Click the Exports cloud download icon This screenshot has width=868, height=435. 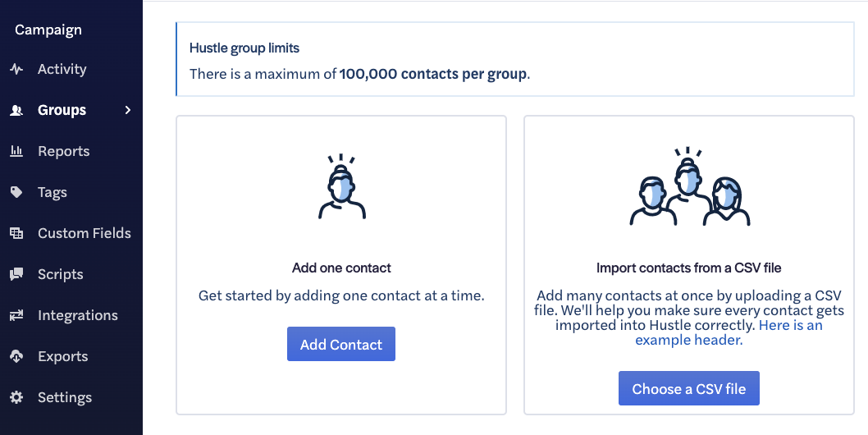click(x=16, y=356)
